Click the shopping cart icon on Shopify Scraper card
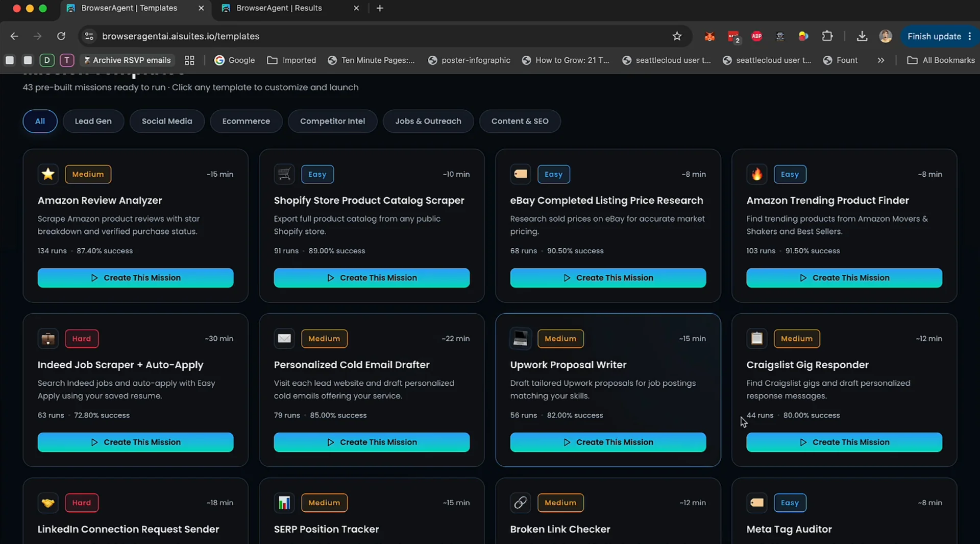The width and height of the screenshot is (980, 544). [x=284, y=174]
